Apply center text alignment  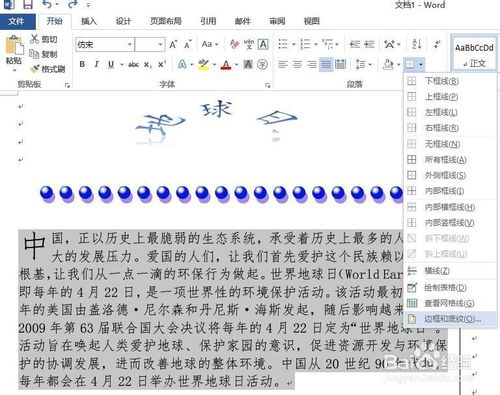(x=297, y=64)
